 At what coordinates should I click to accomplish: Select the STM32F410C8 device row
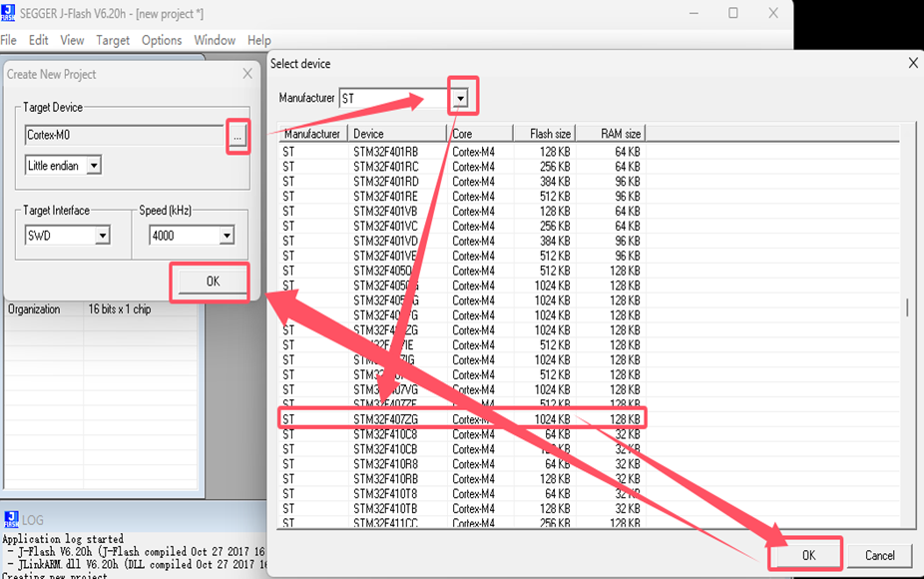tap(461, 434)
